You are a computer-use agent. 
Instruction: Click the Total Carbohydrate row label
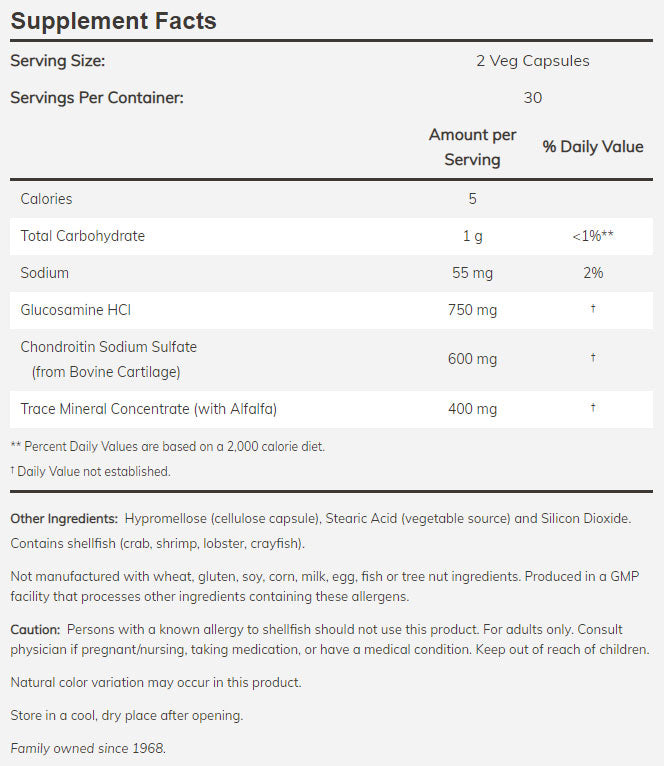coord(83,236)
